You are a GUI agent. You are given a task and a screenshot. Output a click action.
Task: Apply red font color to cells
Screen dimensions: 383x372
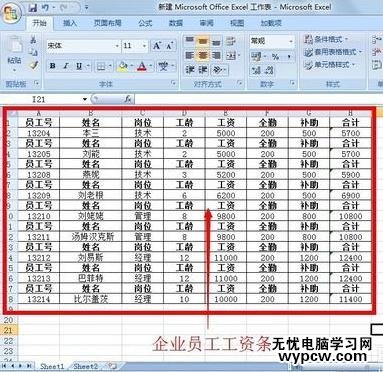pyautogui.click(x=142, y=66)
